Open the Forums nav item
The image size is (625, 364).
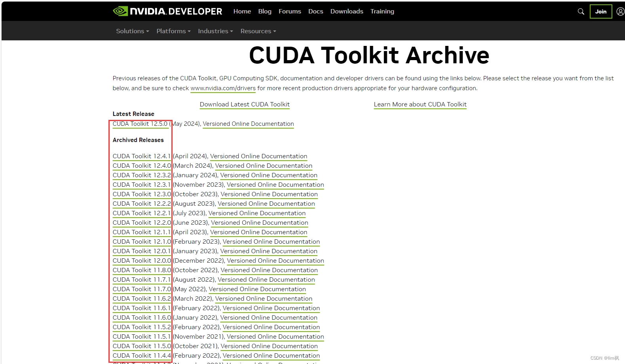click(290, 11)
